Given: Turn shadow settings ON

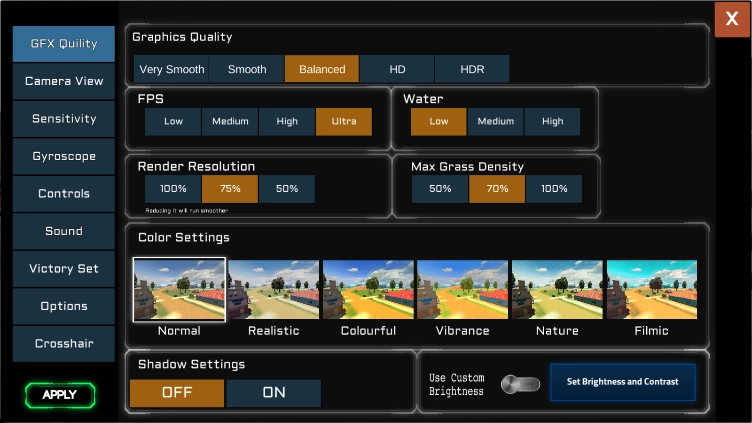Looking at the screenshot, I should coord(274,393).
